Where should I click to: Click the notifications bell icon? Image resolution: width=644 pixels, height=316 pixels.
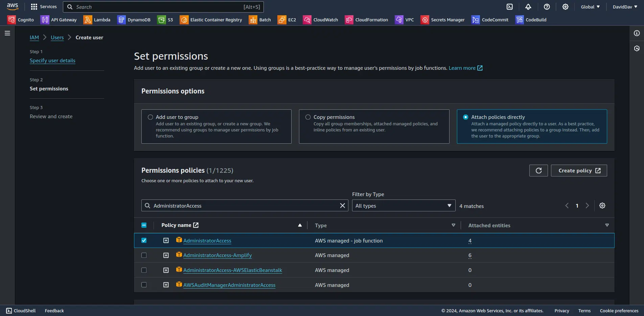528,7
